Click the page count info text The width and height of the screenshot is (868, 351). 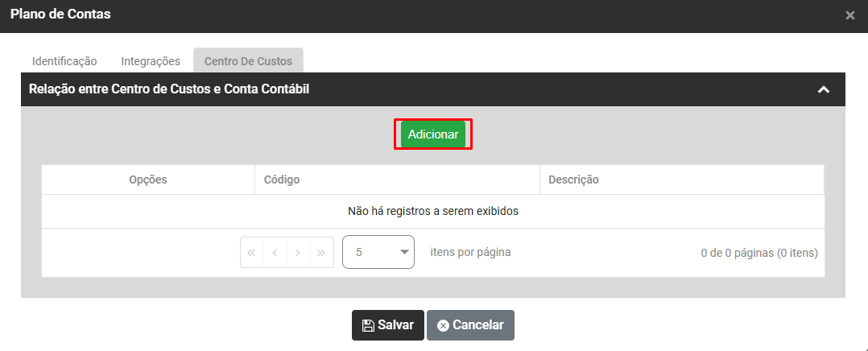click(x=759, y=253)
